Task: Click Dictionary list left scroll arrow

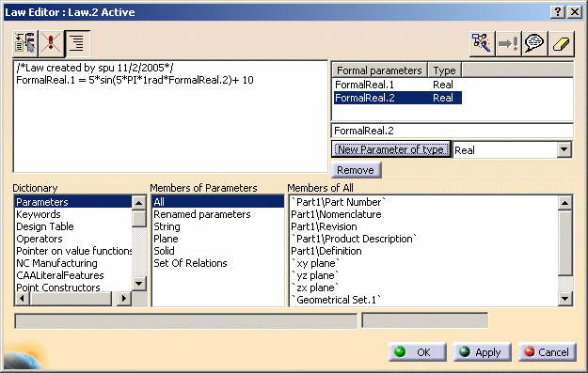Action: pyautogui.click(x=22, y=299)
